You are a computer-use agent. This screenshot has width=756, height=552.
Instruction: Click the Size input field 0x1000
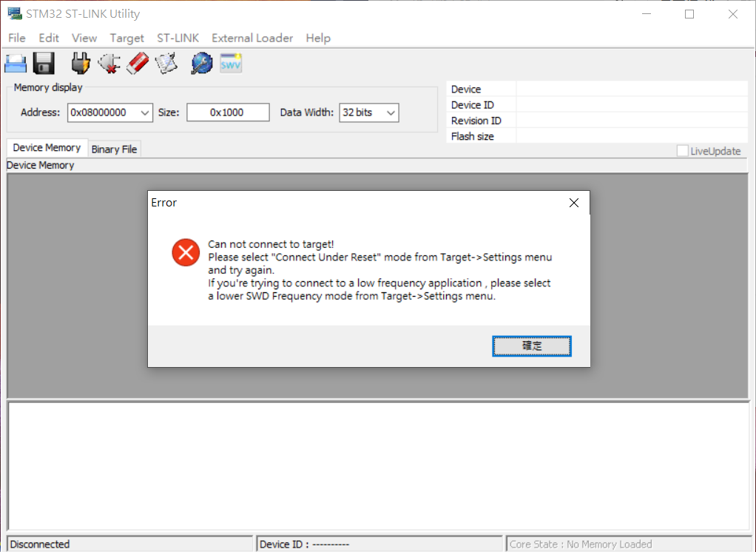click(228, 112)
